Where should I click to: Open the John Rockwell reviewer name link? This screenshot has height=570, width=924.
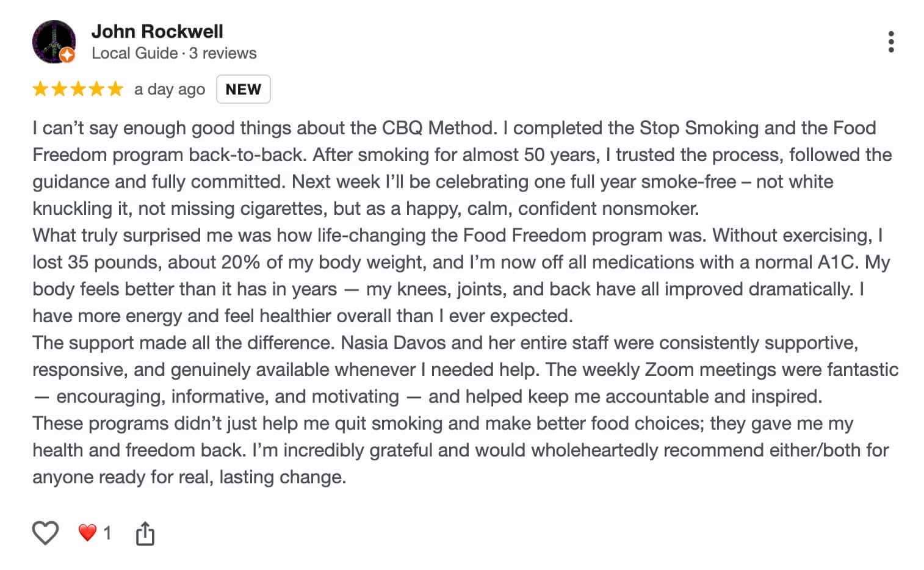157,31
